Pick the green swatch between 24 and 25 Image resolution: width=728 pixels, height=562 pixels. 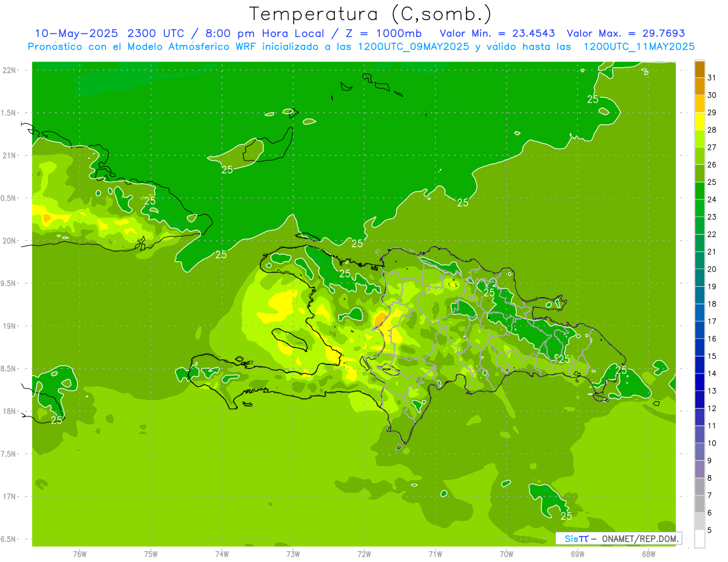click(x=699, y=190)
